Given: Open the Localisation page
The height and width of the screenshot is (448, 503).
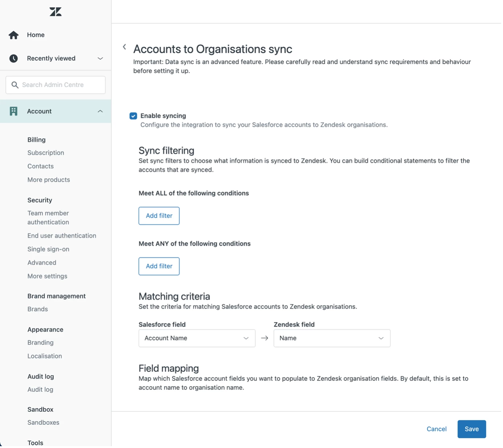Looking at the screenshot, I should click(x=45, y=356).
